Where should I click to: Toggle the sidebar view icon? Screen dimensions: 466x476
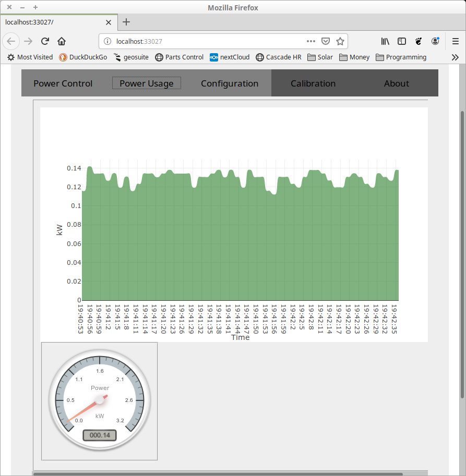401,41
